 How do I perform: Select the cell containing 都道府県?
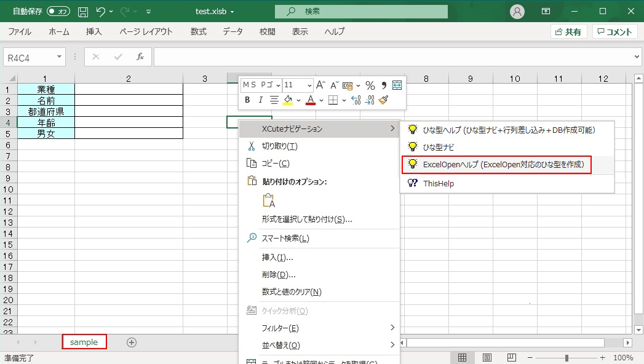(46, 112)
